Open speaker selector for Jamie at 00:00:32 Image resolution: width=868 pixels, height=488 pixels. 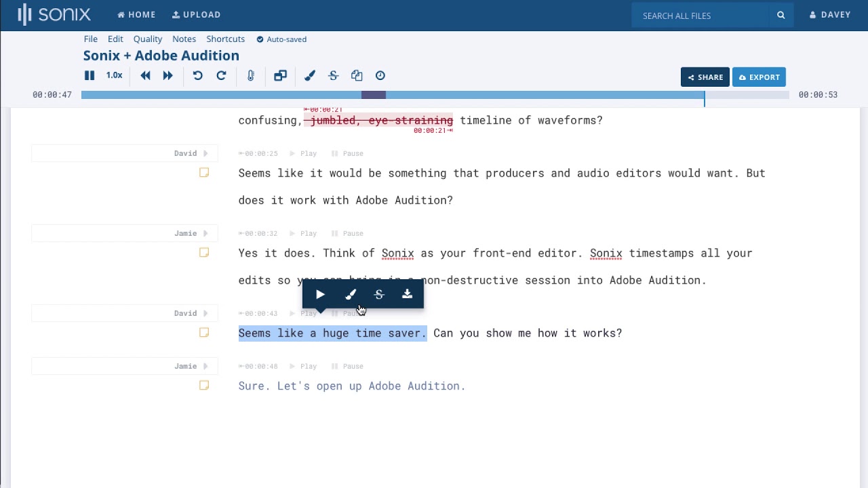[125, 233]
